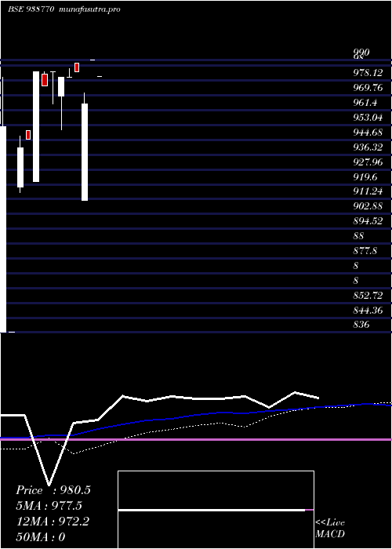Click the Price : 980.5 readout
Image resolution: width=392 pixels, height=549 pixels.
tap(53, 490)
